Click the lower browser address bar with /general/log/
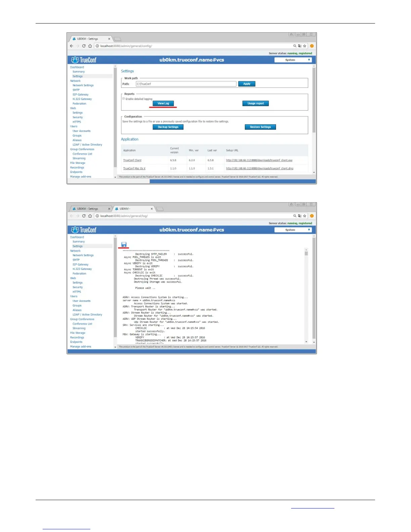 (194, 216)
